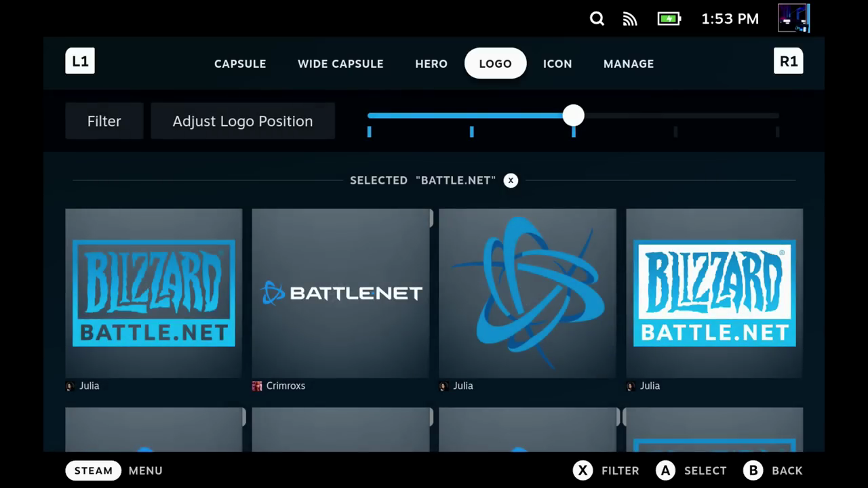Open the Filter button
The image size is (868, 488).
click(104, 121)
